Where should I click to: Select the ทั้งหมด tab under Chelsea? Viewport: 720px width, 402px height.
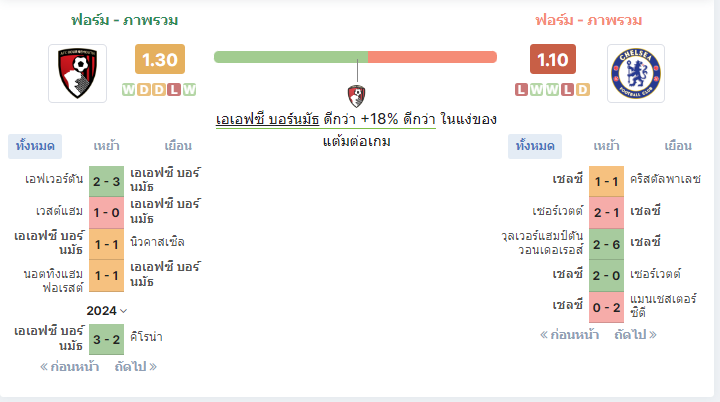pos(535,146)
